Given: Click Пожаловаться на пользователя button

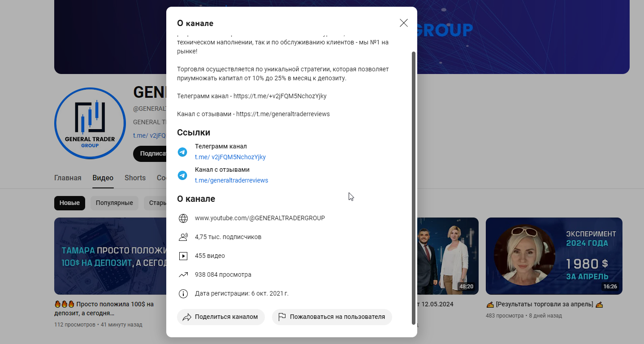Looking at the screenshot, I should click(332, 317).
